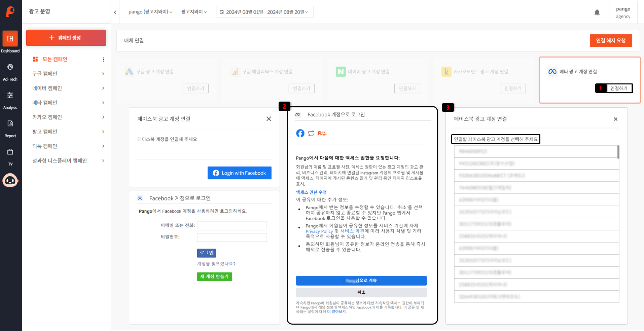Open the Dashboard sidebar icon
This screenshot has width=644, height=331.
click(10, 39)
